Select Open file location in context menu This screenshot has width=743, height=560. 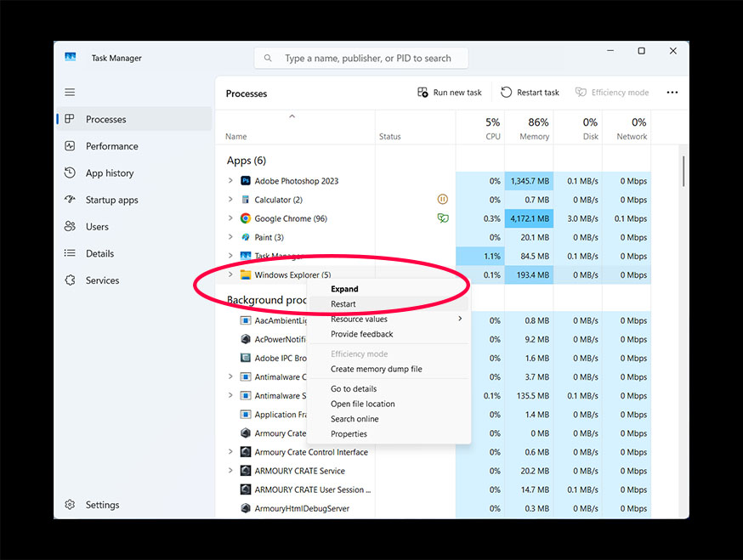point(389,404)
